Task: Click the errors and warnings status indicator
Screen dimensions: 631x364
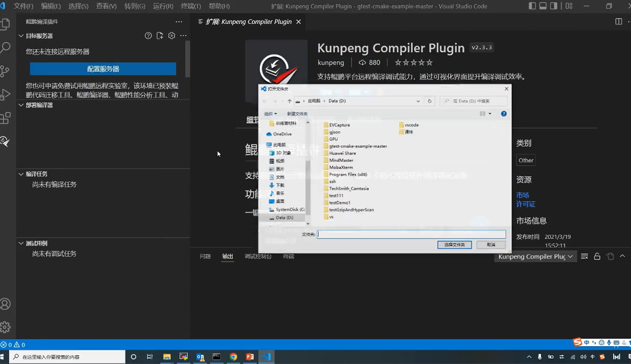Action: click(x=13, y=345)
